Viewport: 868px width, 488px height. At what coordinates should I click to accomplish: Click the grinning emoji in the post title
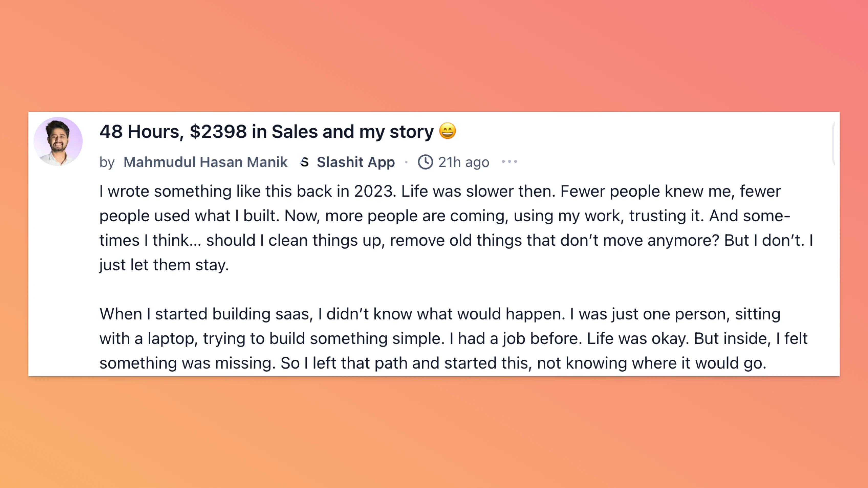coord(447,131)
